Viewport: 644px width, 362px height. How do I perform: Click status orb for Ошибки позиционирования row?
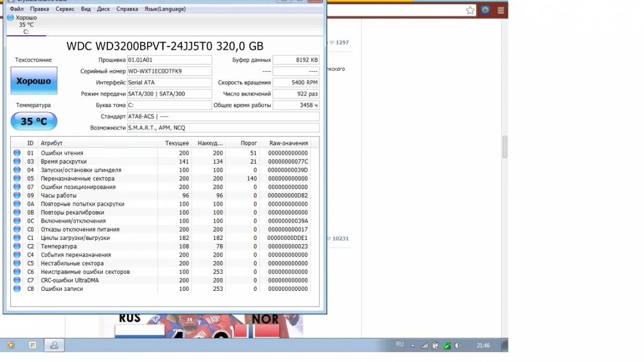[17, 187]
